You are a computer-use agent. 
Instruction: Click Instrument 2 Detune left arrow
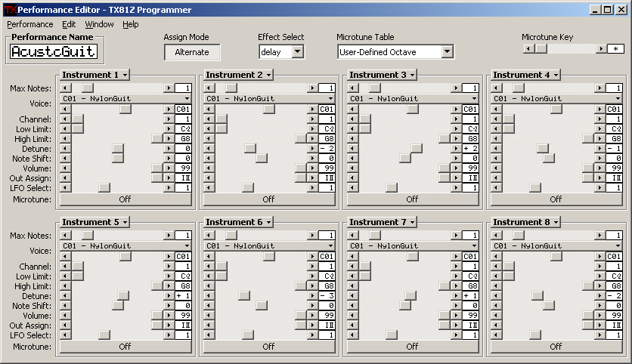tap(209, 149)
